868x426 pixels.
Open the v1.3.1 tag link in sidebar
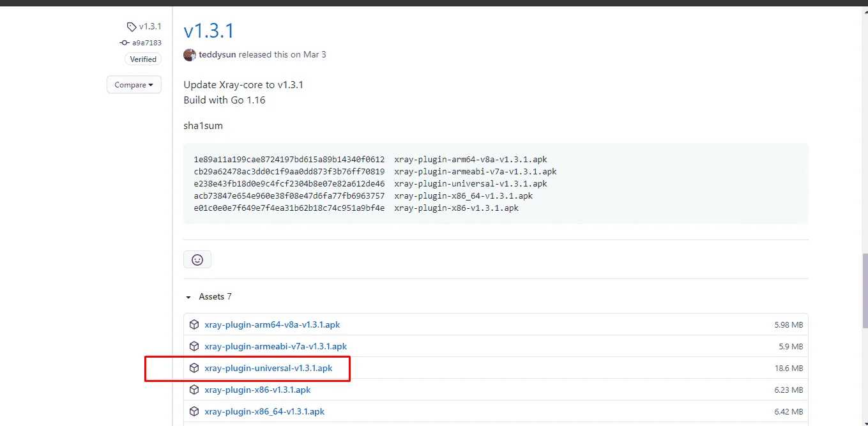coord(150,27)
